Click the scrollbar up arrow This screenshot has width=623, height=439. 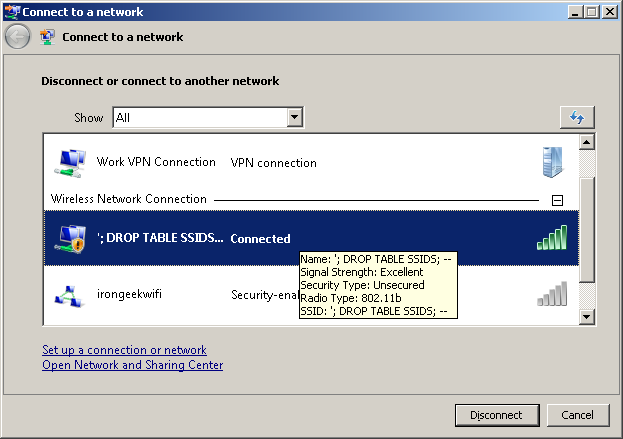587,142
